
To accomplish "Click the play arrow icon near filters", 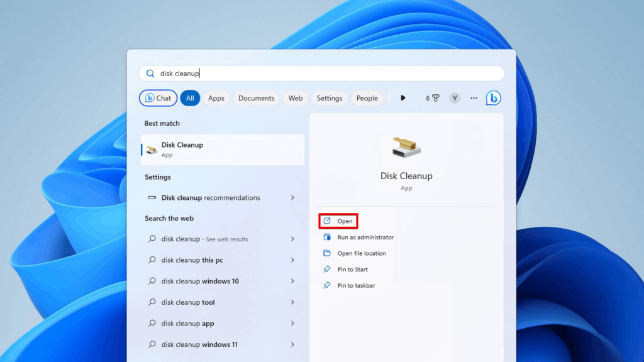I will click(x=402, y=97).
